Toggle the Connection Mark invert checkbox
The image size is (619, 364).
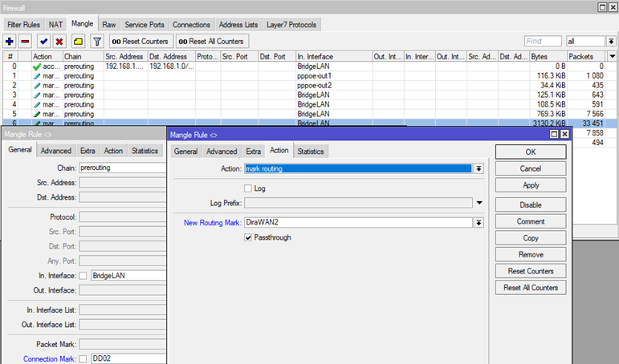(x=83, y=358)
